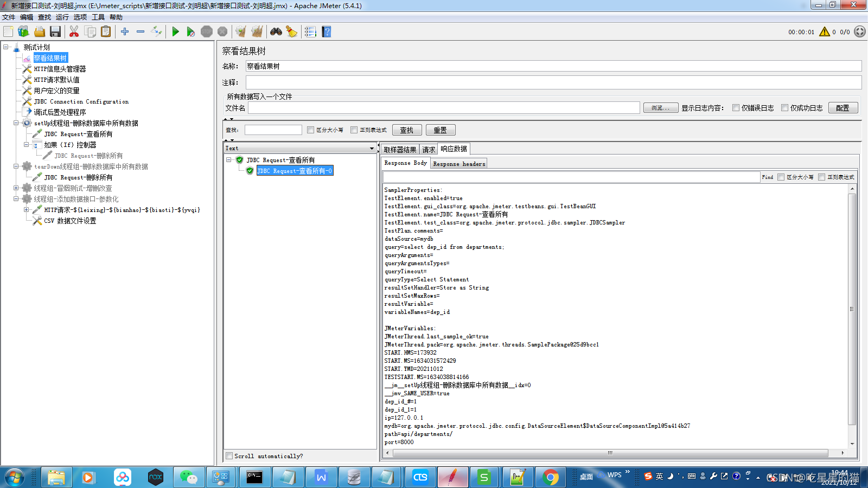Collapse JDBC Request-查看所有 result node
This screenshot has height=488, width=868.
click(229, 160)
